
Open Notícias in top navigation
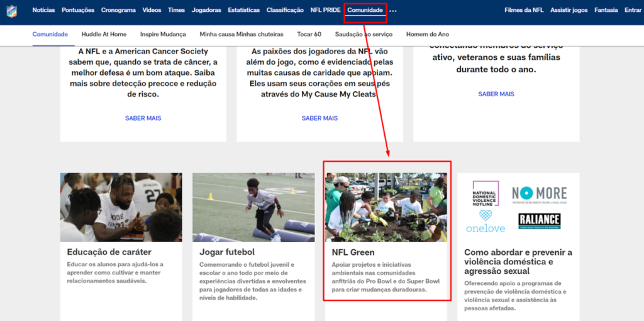(43, 10)
